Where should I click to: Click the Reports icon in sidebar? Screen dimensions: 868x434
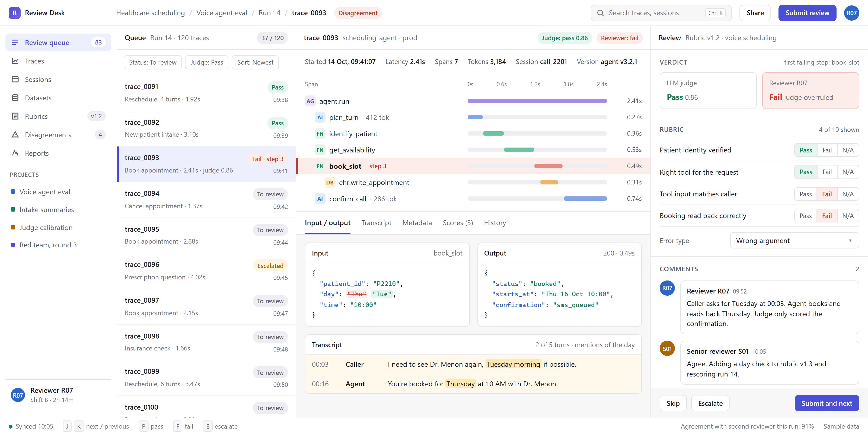coord(15,153)
